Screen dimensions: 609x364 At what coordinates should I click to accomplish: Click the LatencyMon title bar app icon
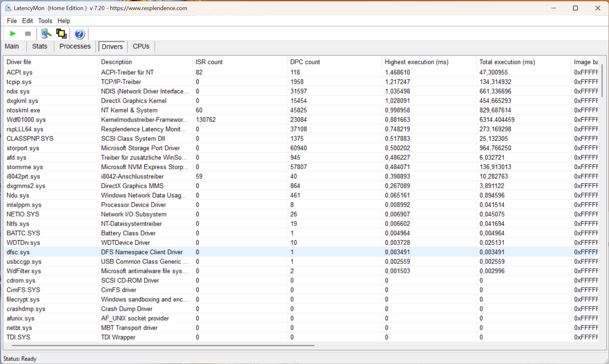(x=9, y=8)
